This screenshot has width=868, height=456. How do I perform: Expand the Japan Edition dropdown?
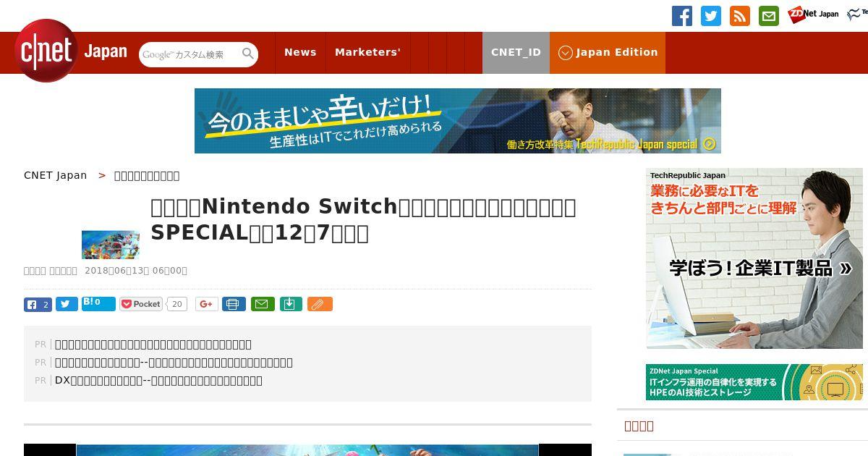coord(608,52)
